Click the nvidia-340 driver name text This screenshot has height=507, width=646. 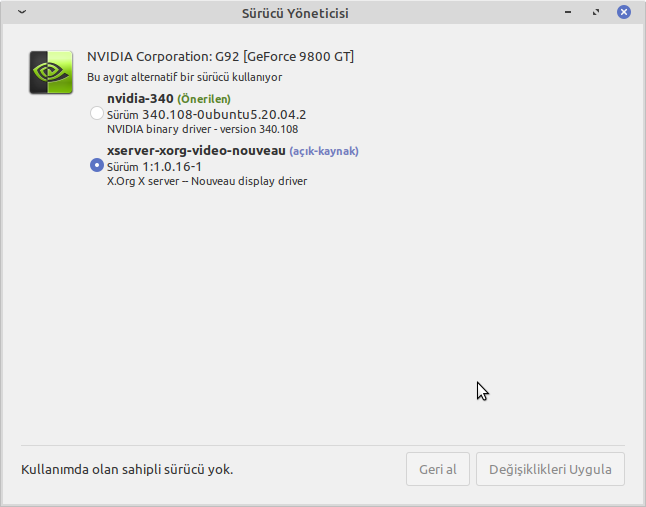(140, 99)
